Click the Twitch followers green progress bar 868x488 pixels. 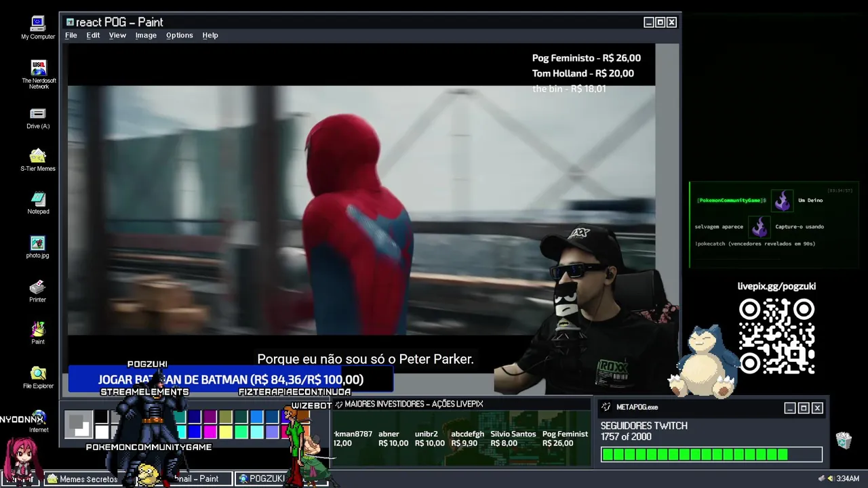tap(711, 455)
